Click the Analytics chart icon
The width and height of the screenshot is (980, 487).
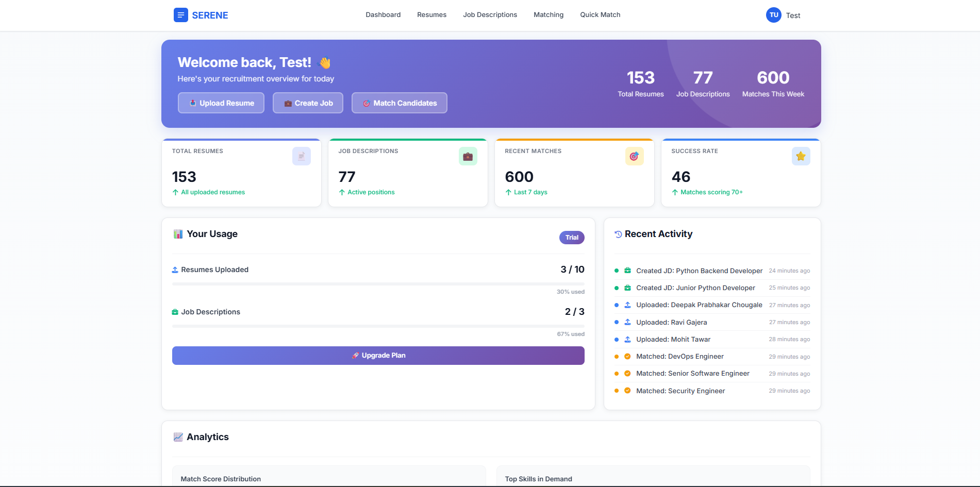pyautogui.click(x=178, y=436)
